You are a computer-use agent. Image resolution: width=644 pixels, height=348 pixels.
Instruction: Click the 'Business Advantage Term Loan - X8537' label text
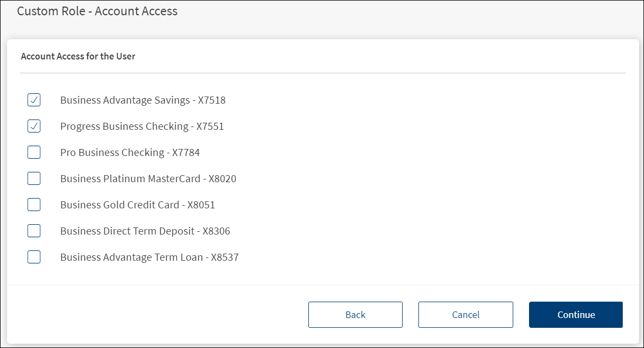pyautogui.click(x=149, y=257)
